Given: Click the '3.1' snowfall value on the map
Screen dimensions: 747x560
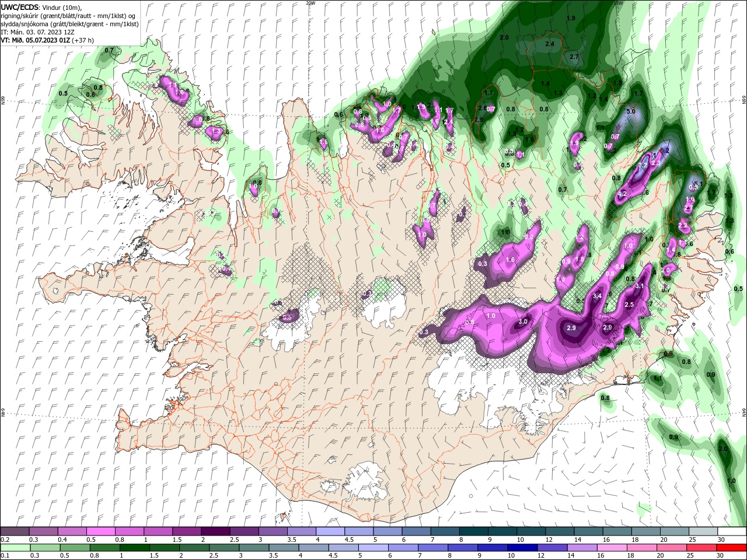Looking at the screenshot, I should pyautogui.click(x=639, y=286).
